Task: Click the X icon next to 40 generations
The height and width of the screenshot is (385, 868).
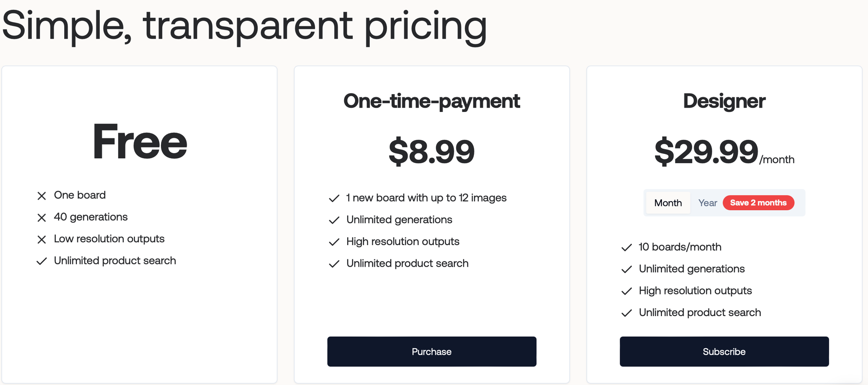Action: pyautogui.click(x=42, y=218)
